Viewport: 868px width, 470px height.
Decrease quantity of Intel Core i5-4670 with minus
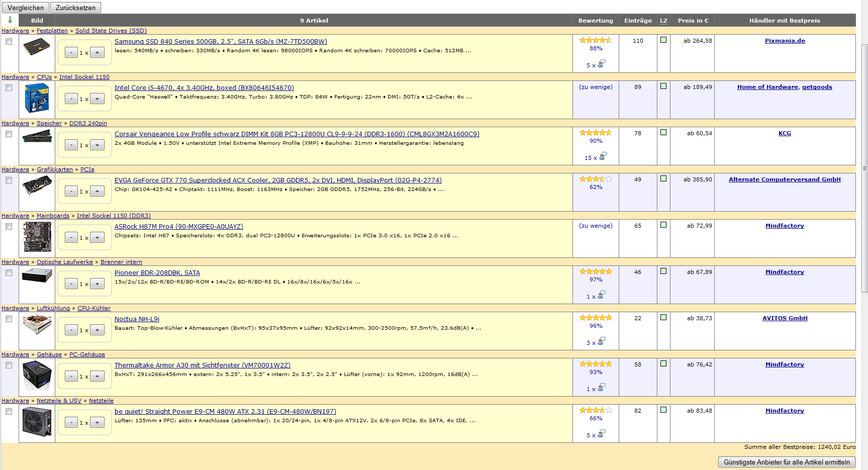pos(71,99)
